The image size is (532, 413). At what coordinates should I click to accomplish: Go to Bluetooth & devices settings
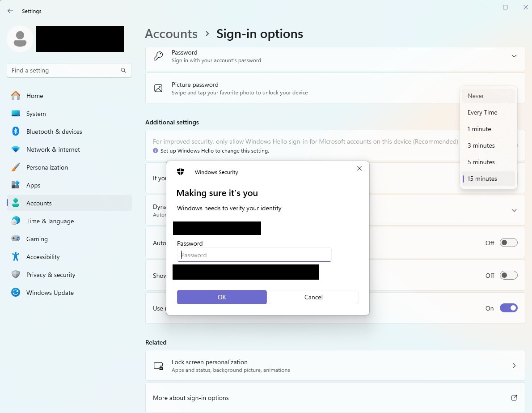tap(69, 132)
